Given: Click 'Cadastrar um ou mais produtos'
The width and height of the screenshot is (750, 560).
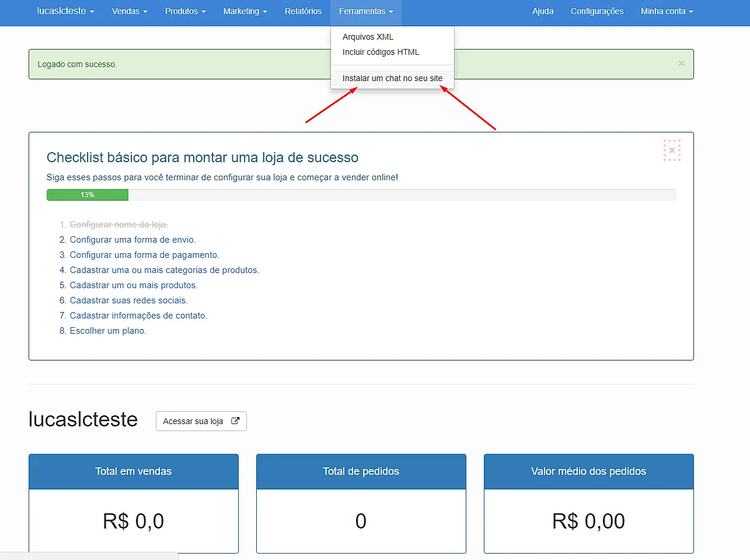Looking at the screenshot, I should point(134,285).
